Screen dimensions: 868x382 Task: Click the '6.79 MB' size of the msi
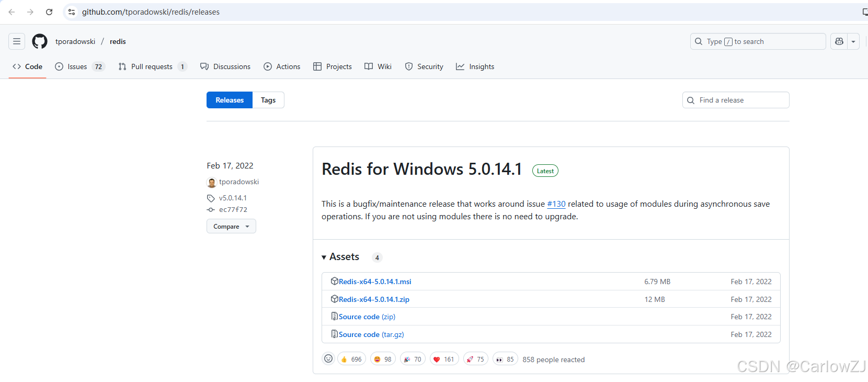pos(657,282)
